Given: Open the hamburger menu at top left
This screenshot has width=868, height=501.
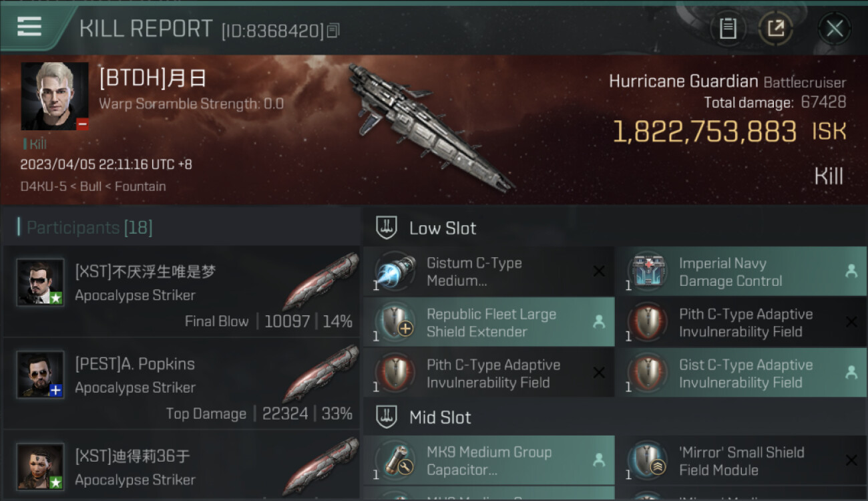Looking at the screenshot, I should tap(29, 27).
